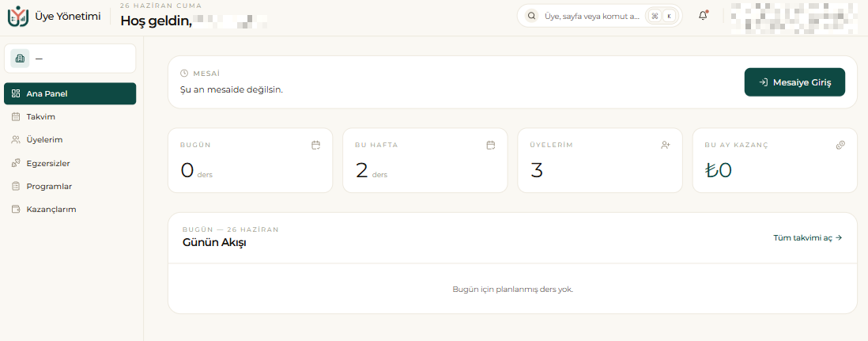Click the Mesaiye Giriş button
Screen dimensions: 868x341
(794, 82)
